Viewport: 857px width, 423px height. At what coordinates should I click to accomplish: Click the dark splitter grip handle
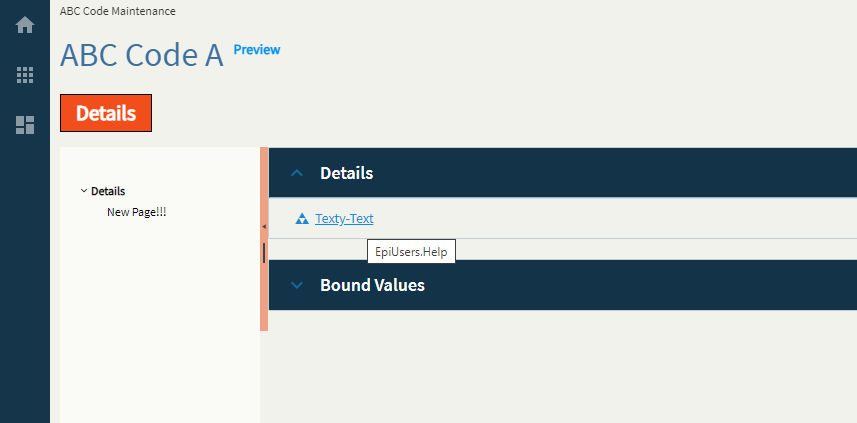click(x=264, y=252)
